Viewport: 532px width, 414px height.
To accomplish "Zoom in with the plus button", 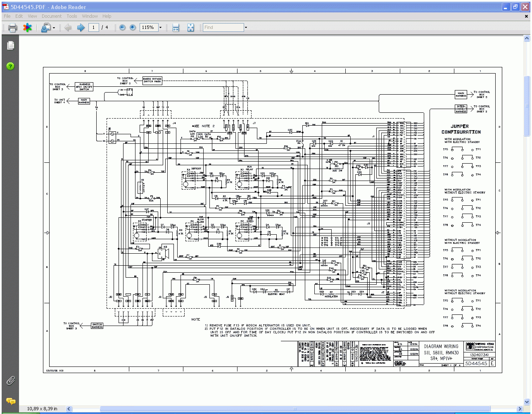I will (133, 28).
